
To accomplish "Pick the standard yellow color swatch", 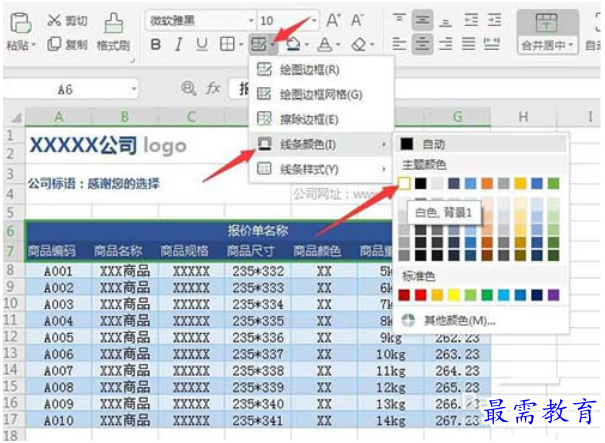I will (x=454, y=295).
